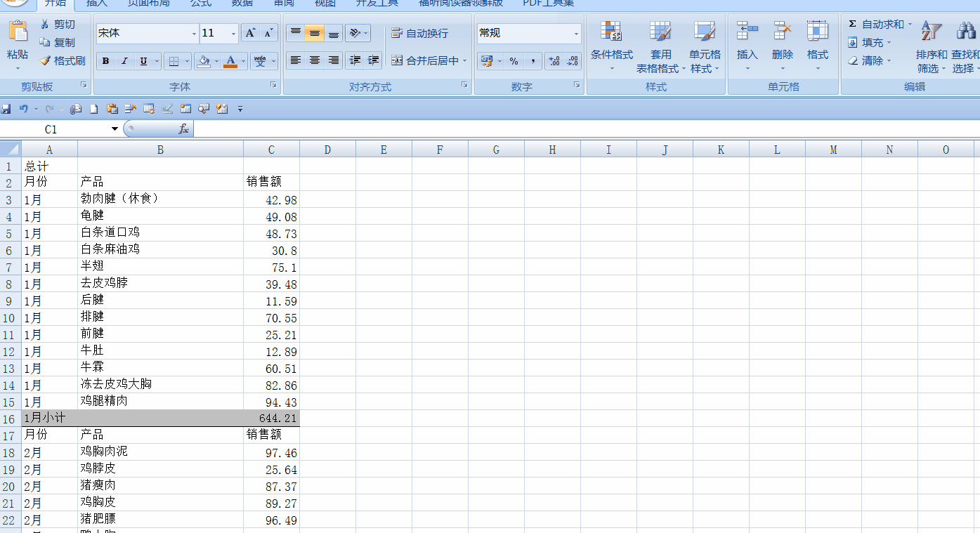Expand the Merge and Center (合并后居中) arrow
Image resolution: width=980 pixels, height=533 pixels.
tap(465, 61)
